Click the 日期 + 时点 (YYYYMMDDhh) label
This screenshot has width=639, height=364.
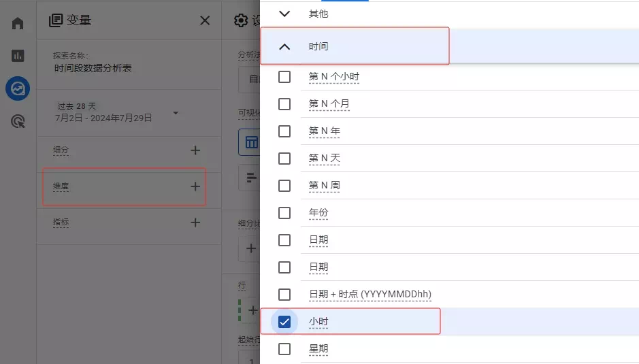(370, 295)
